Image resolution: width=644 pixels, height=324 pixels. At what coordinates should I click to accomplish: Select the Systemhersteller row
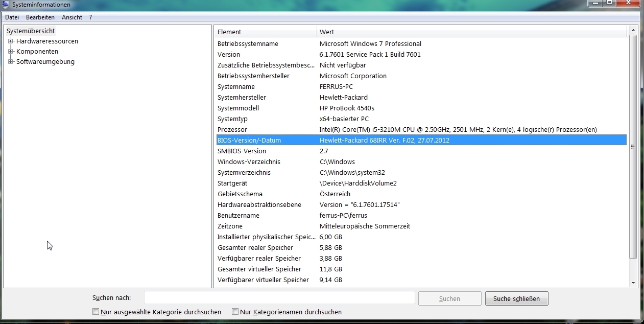coord(420,98)
